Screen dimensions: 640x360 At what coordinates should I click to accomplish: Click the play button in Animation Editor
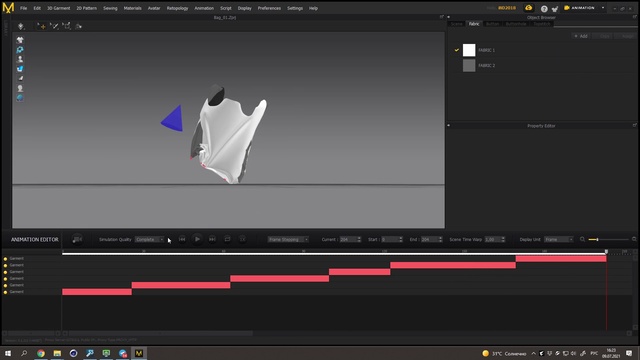(197, 239)
